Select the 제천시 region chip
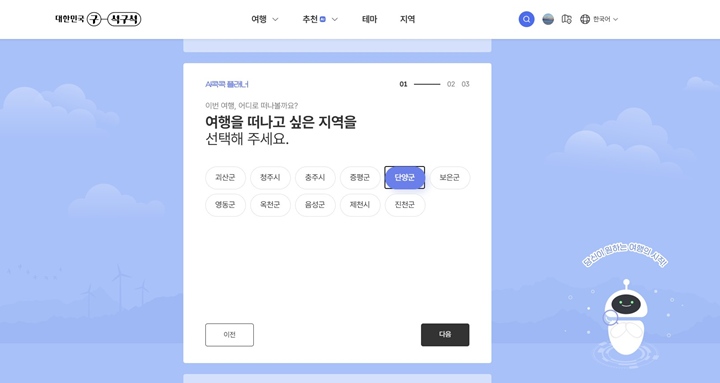 [x=360, y=205]
